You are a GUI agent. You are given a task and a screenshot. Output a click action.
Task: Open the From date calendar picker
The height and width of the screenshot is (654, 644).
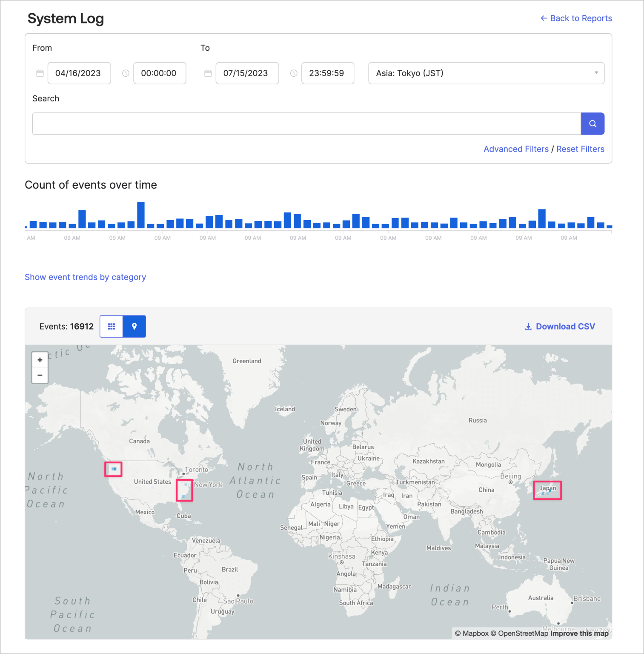point(40,73)
